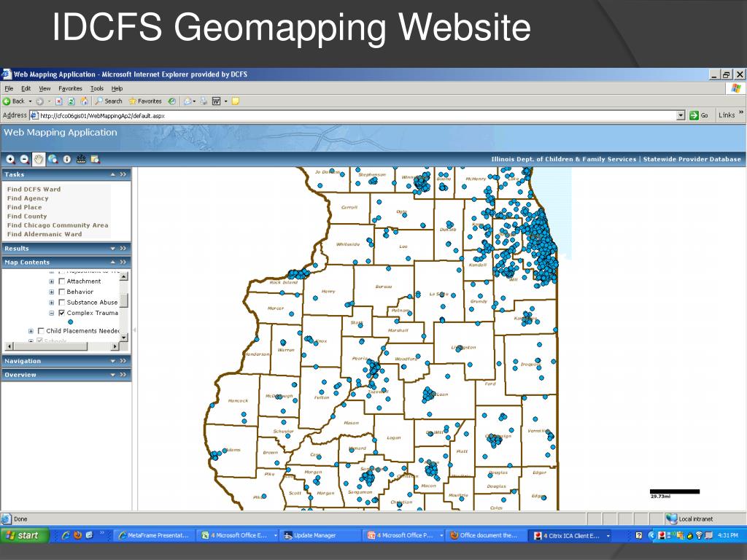The image size is (747, 560).
Task: Expand the Behavior layer legend
Action: tap(51, 292)
